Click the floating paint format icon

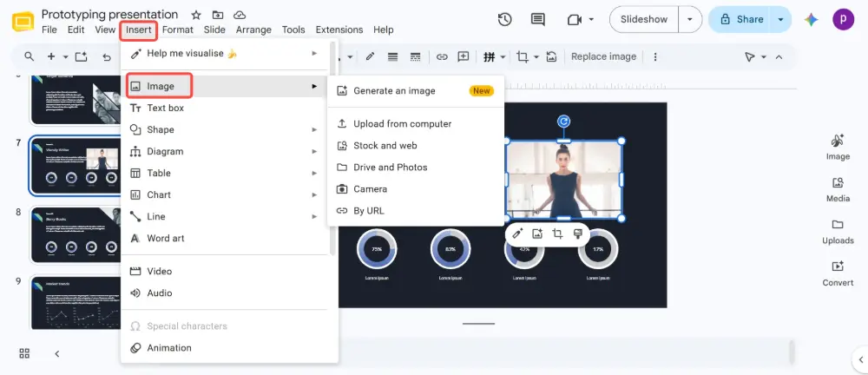point(578,234)
